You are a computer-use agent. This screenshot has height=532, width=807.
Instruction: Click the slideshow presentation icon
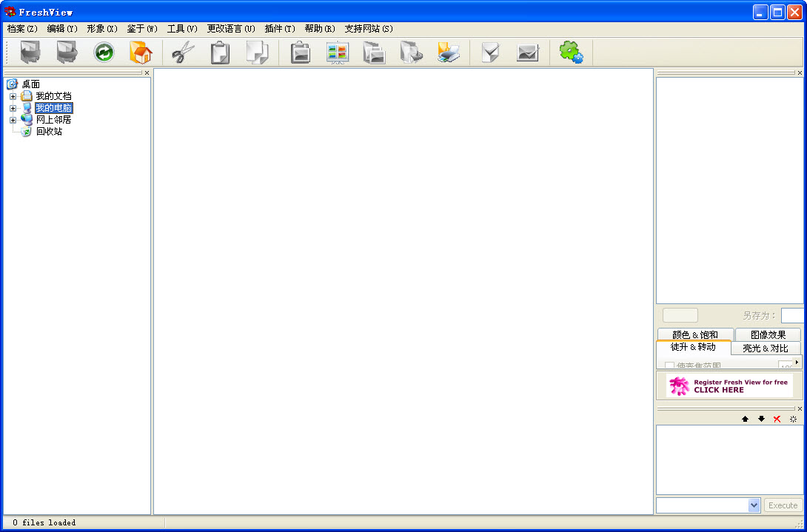pyautogui.click(x=337, y=53)
